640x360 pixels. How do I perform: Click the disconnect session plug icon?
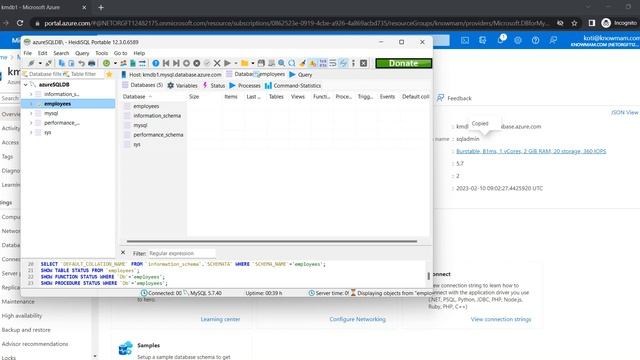click(49, 63)
